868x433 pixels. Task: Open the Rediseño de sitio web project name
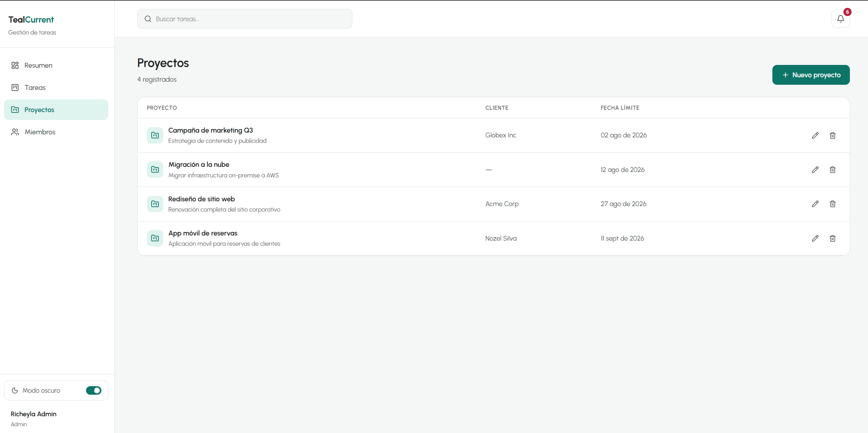click(201, 199)
